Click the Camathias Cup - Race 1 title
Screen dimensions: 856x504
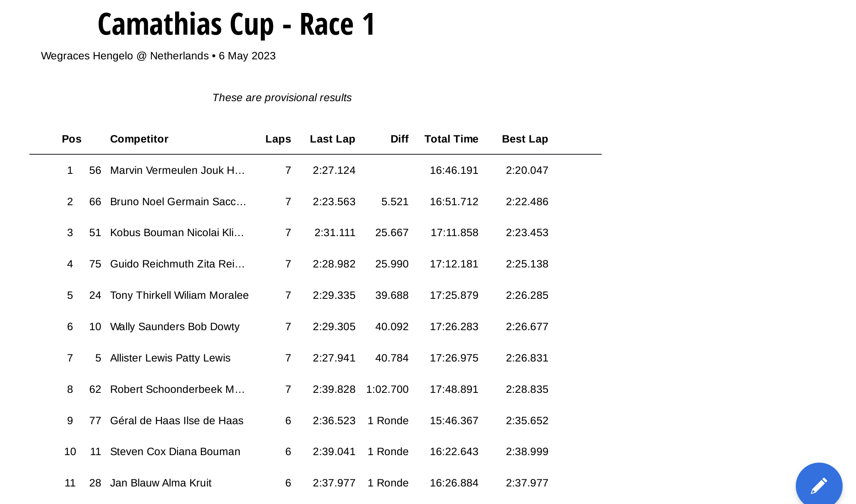pos(237,24)
